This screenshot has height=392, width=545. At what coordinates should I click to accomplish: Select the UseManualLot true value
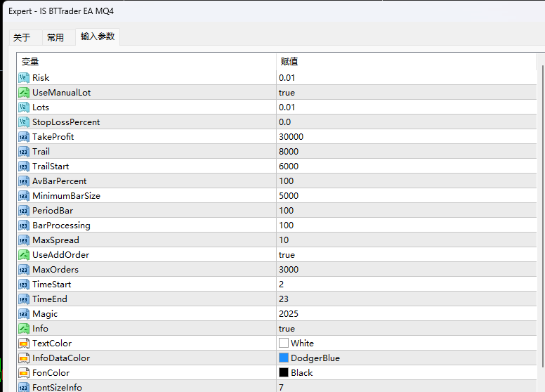tap(287, 93)
